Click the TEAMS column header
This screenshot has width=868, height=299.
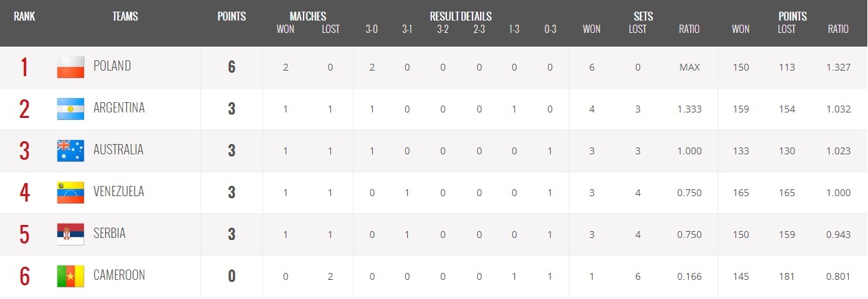click(x=125, y=16)
